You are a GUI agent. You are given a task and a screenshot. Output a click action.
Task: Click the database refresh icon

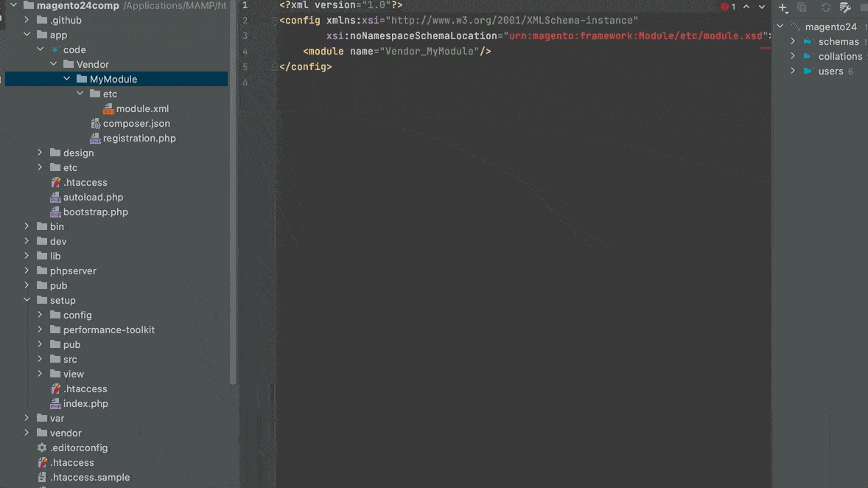(x=825, y=7)
